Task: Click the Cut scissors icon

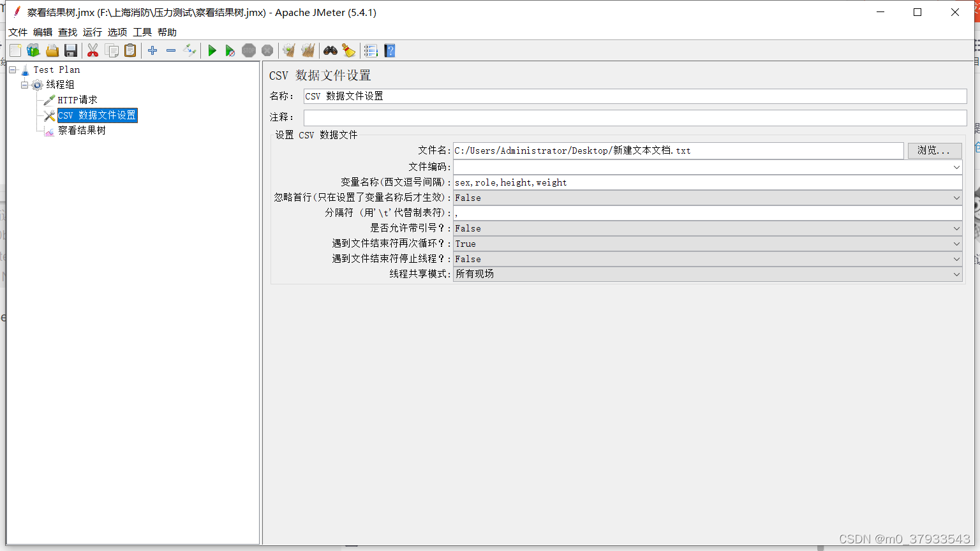Action: click(x=93, y=50)
